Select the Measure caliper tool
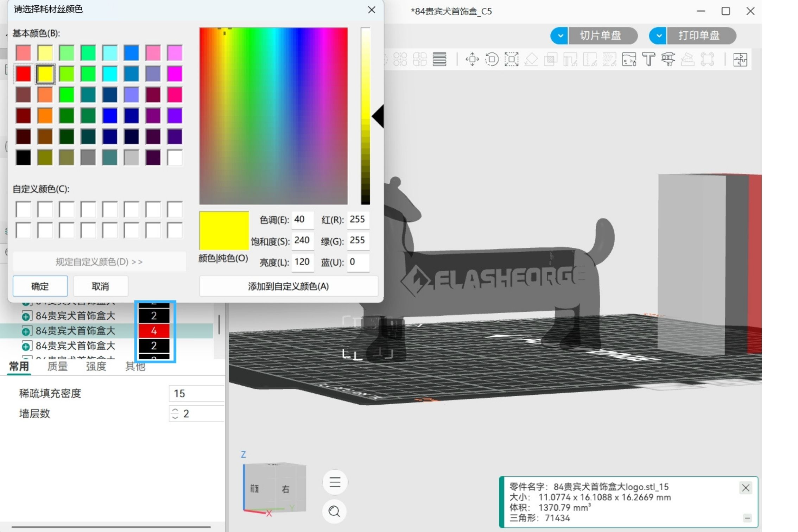 tap(668, 59)
